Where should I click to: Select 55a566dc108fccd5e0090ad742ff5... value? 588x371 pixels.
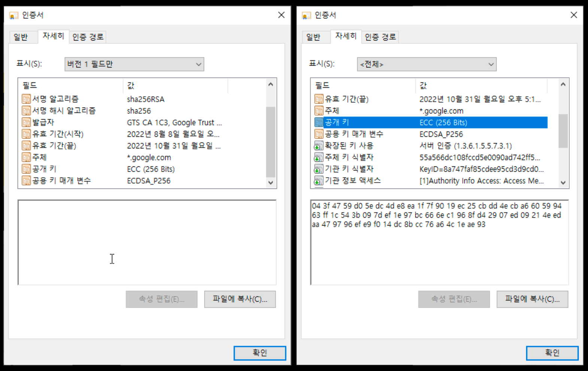[x=480, y=157]
